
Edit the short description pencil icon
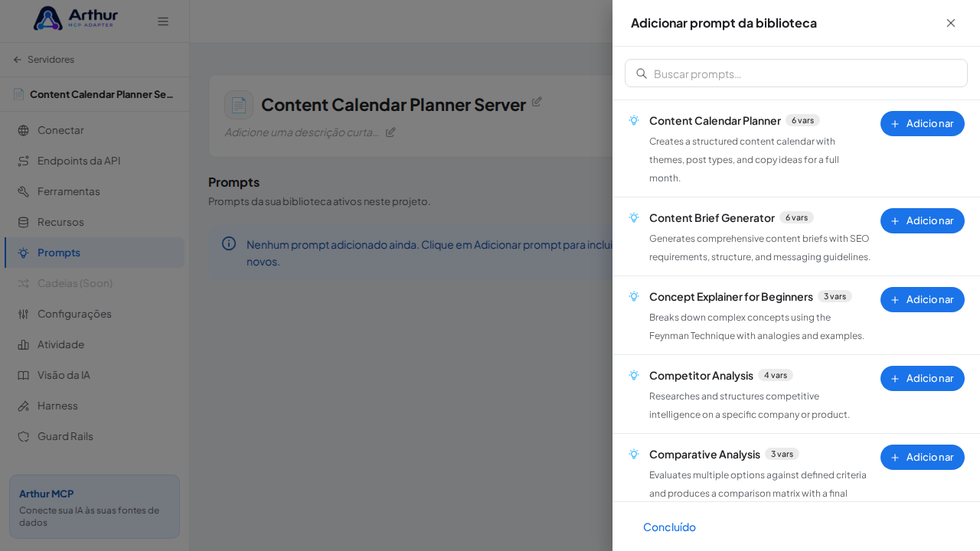pos(390,132)
